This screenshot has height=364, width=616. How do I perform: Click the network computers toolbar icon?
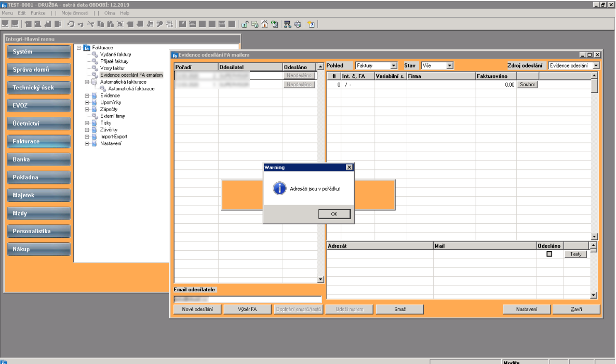[288, 24]
